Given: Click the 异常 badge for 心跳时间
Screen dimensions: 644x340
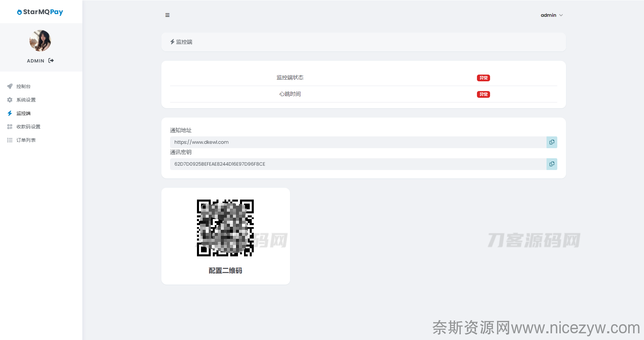Looking at the screenshot, I should pos(483,94).
